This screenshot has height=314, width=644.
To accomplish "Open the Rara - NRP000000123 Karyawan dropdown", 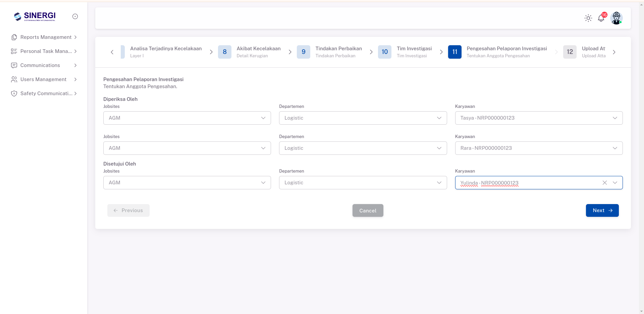I will 539,148.
